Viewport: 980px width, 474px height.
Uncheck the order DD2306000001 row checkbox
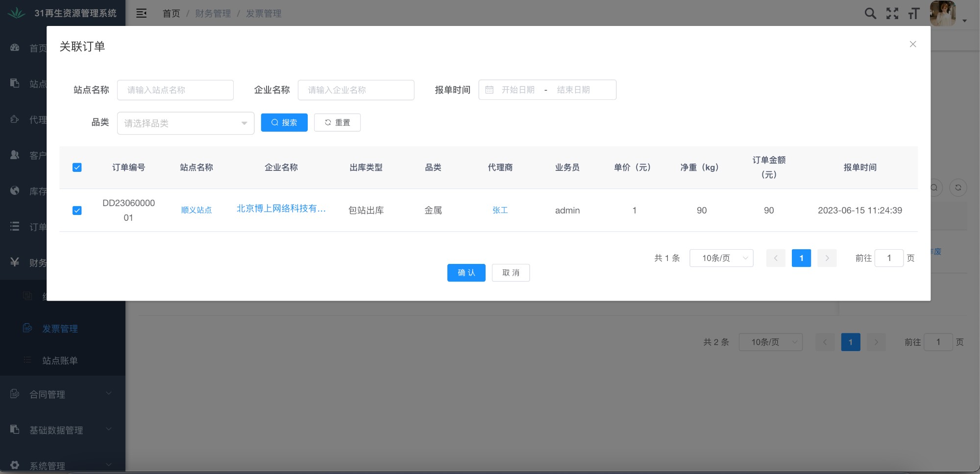[77, 211]
